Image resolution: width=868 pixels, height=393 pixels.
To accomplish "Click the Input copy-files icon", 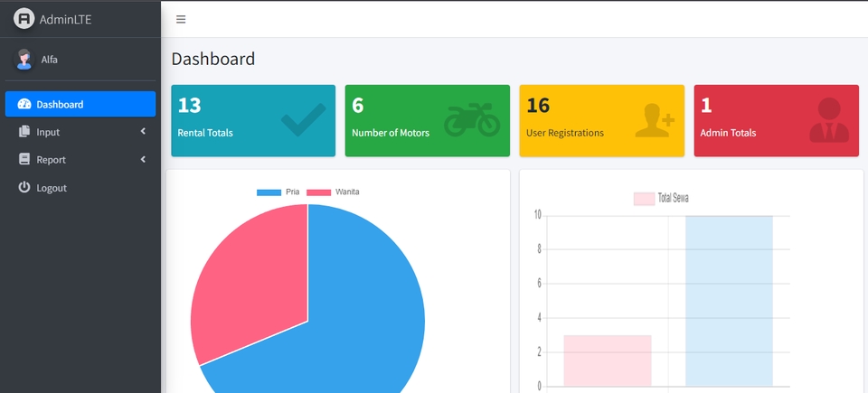I will [24, 132].
